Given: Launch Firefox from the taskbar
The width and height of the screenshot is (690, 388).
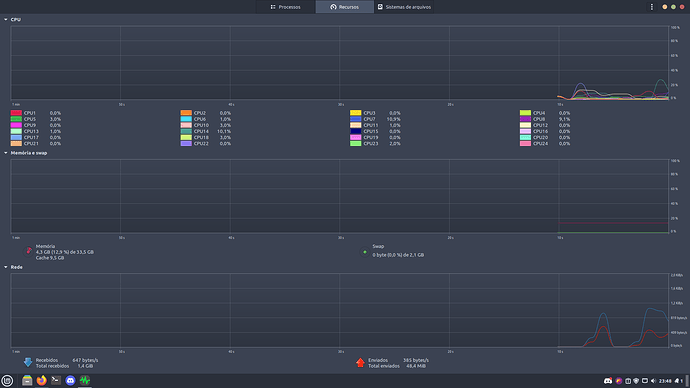Looking at the screenshot, I should [41, 381].
